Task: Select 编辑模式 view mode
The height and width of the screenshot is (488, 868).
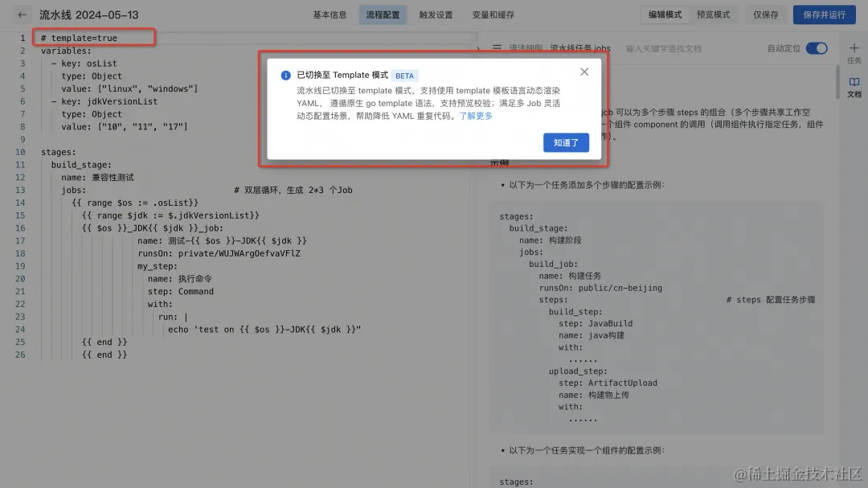Action: 665,15
